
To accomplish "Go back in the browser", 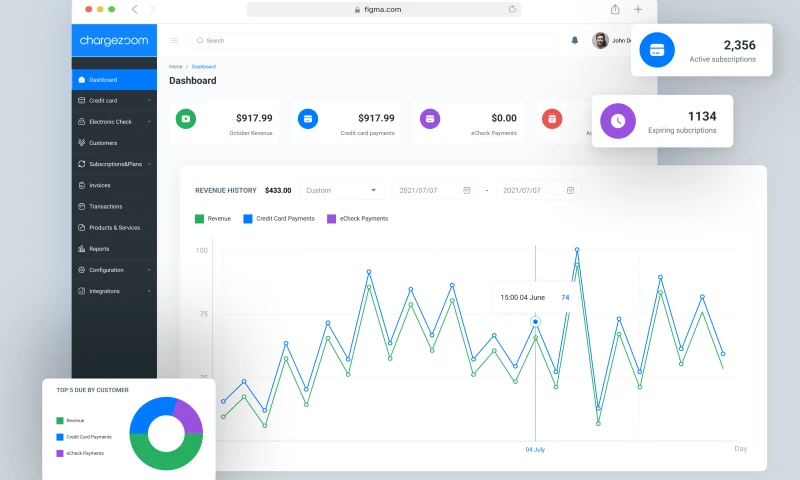I will [x=135, y=9].
